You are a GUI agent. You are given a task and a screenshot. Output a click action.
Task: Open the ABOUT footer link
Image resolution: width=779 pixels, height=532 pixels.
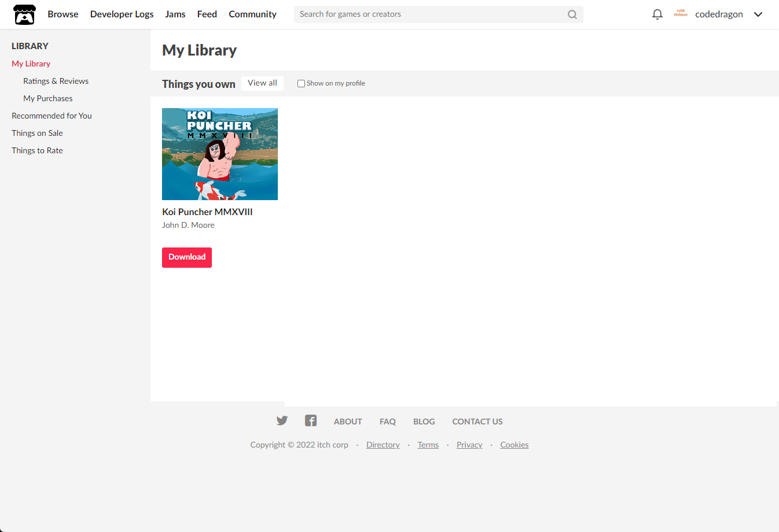point(348,422)
